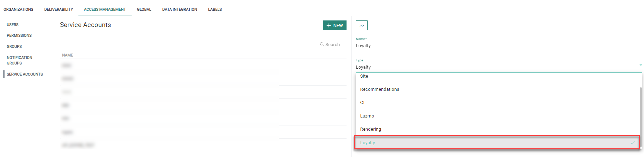Expand the Type dropdown arrow
644x157 pixels.
pyautogui.click(x=641, y=65)
